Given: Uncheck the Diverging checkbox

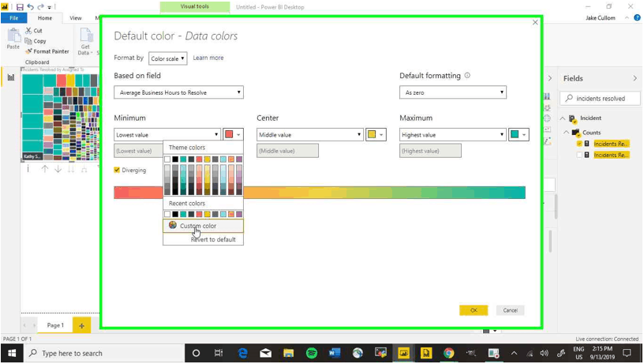Looking at the screenshot, I should coord(117,170).
